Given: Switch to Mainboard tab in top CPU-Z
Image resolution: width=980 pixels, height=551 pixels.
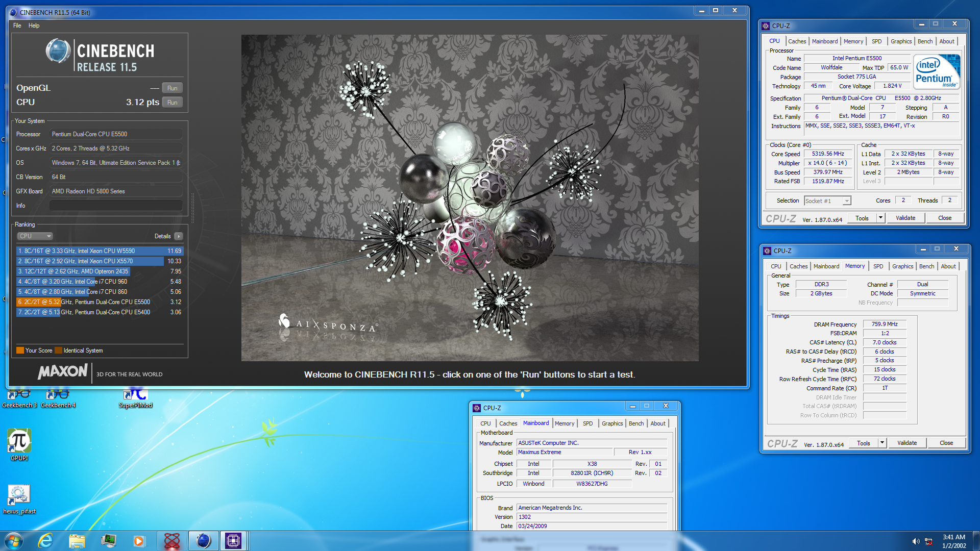Looking at the screenshot, I should pos(825,41).
